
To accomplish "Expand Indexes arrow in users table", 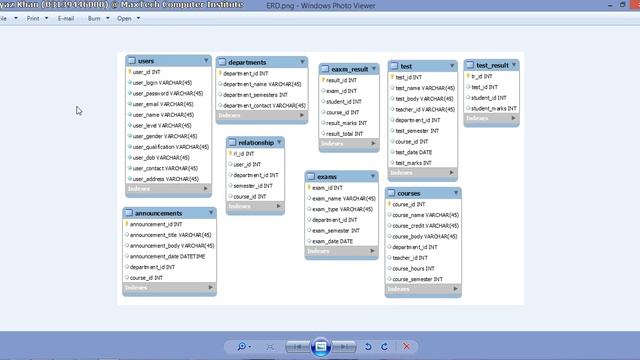I will click(x=206, y=189).
